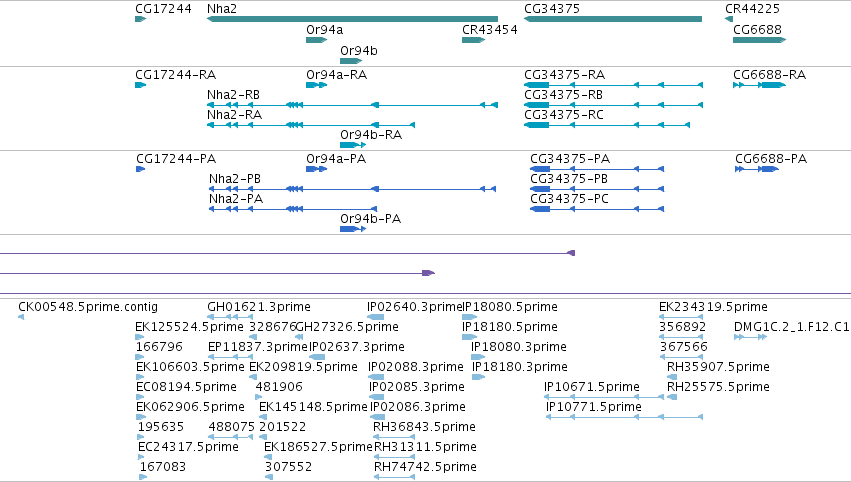
Task: Click the CG6688-PA protein label
Action: click(x=771, y=159)
